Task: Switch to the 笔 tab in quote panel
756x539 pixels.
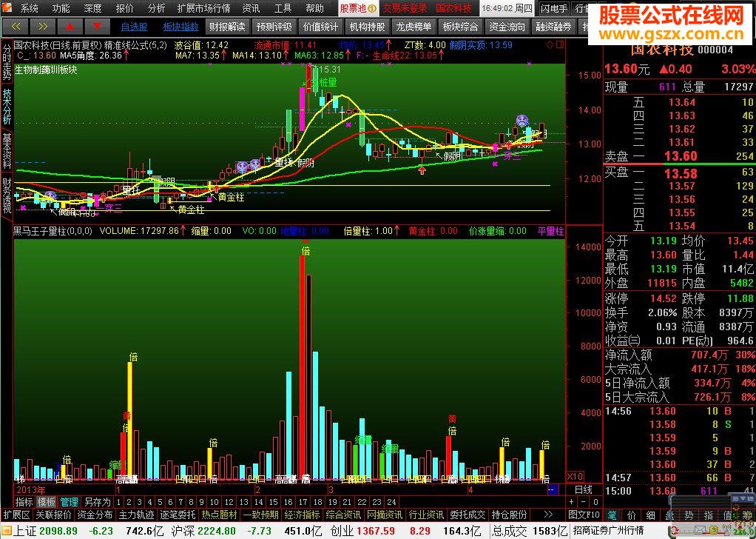Action: (x=612, y=515)
